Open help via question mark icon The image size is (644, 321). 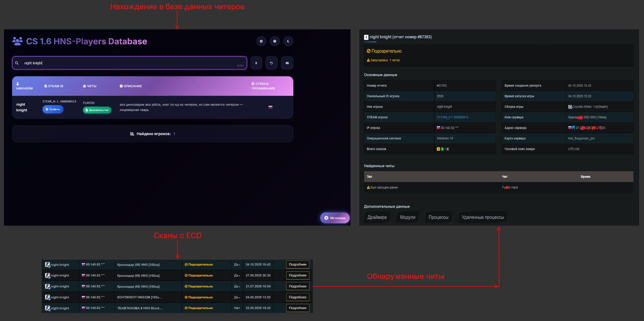[x=274, y=41]
